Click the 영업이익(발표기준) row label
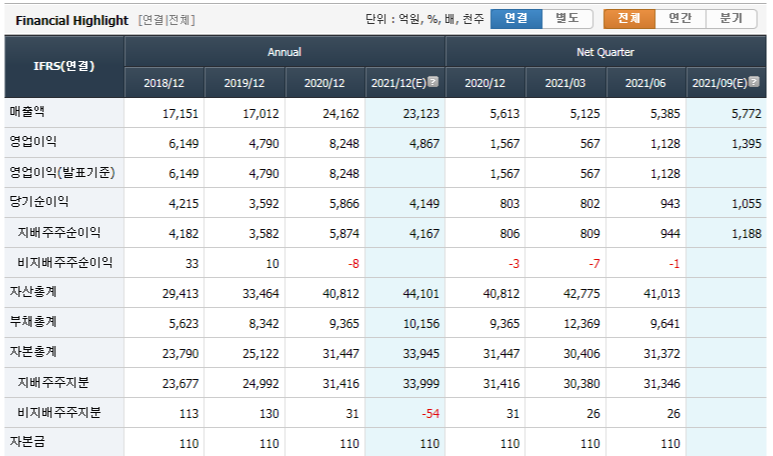Image resolution: width=773 pixels, height=456 pixels. pos(62,172)
